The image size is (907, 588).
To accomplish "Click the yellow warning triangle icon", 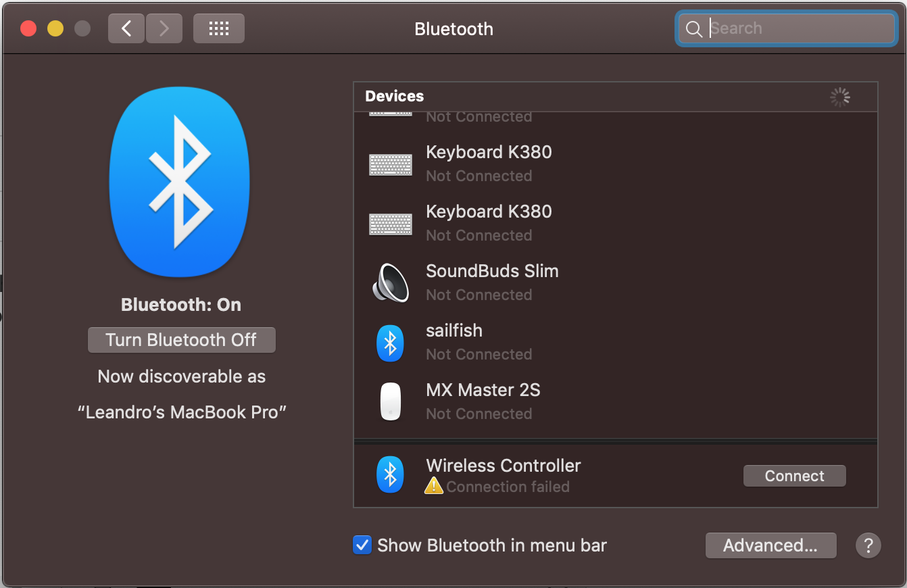I will (434, 485).
